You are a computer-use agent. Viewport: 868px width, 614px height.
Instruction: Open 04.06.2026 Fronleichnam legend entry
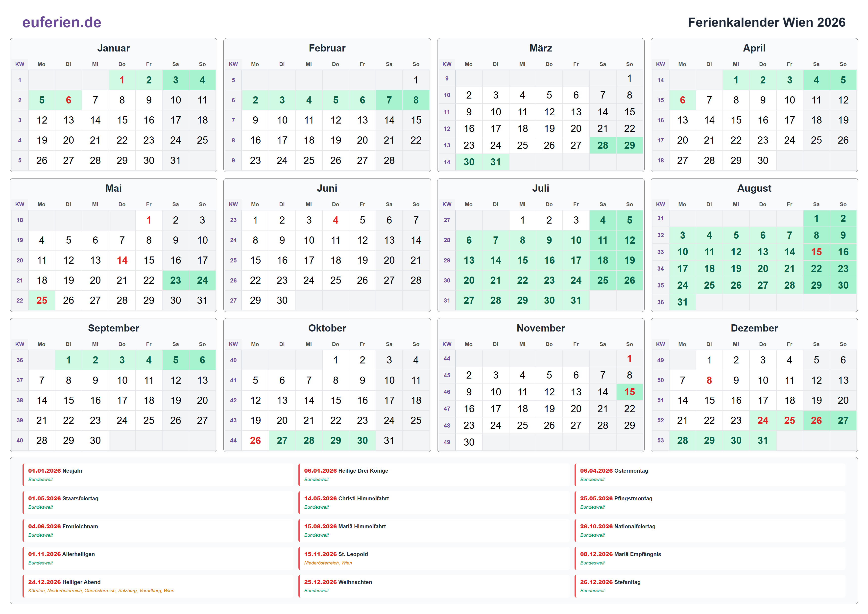coord(158,530)
